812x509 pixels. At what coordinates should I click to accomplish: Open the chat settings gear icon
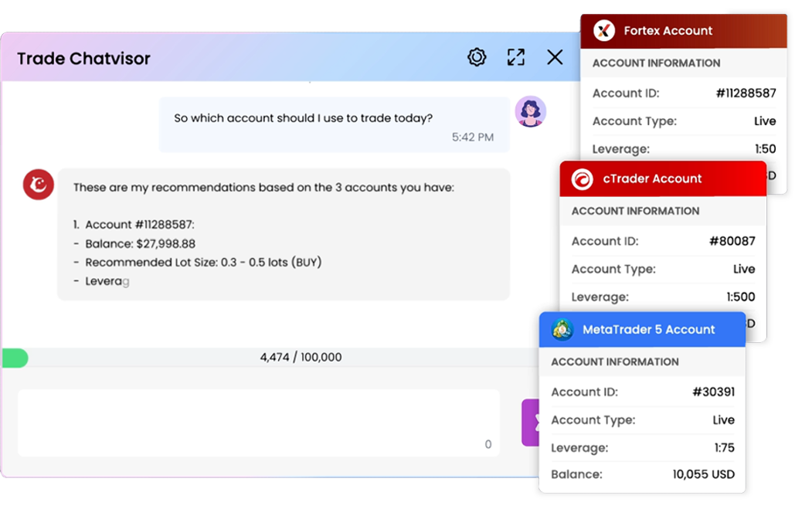477,57
